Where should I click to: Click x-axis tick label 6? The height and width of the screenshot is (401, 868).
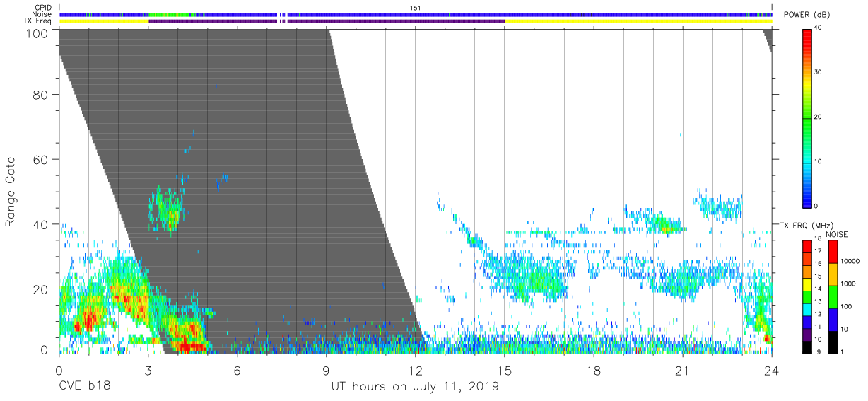[x=236, y=371]
